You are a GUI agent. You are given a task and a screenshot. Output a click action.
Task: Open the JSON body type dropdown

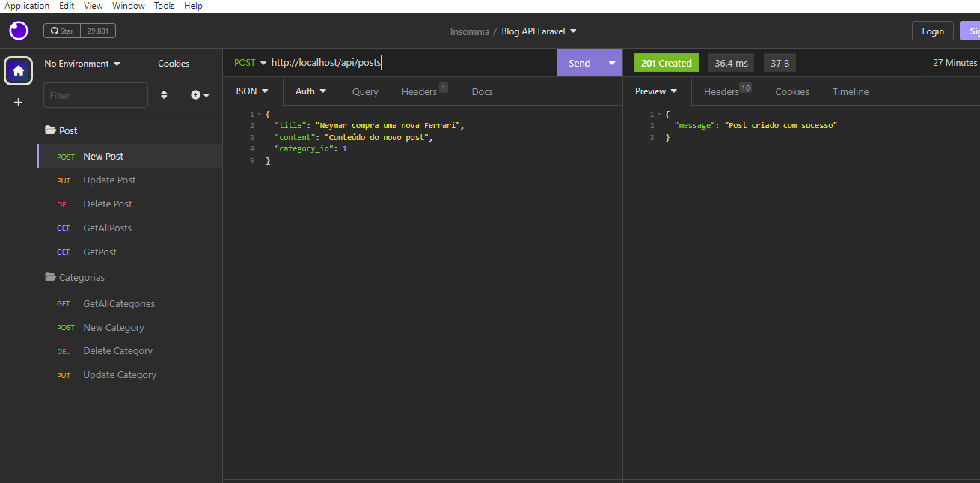click(251, 91)
